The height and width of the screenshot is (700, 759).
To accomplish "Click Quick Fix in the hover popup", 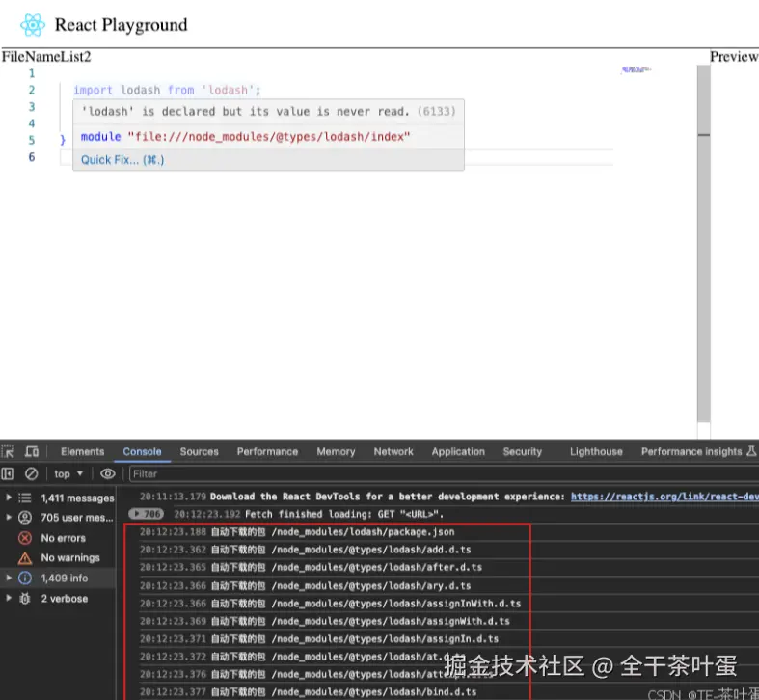I will [x=122, y=160].
